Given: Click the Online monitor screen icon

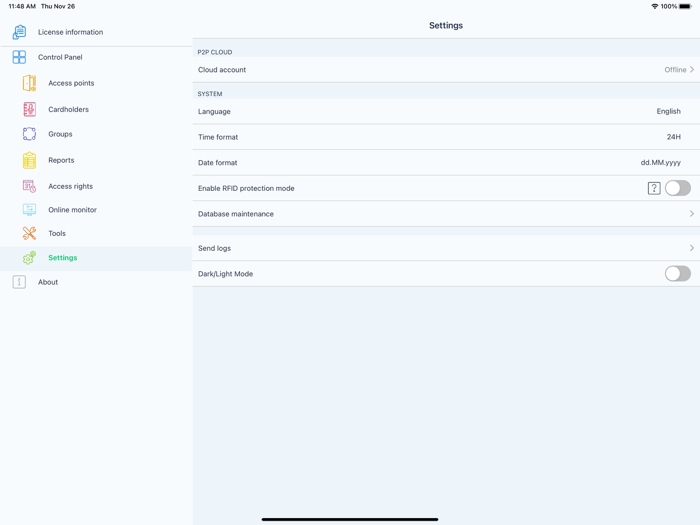Looking at the screenshot, I should click(29, 209).
